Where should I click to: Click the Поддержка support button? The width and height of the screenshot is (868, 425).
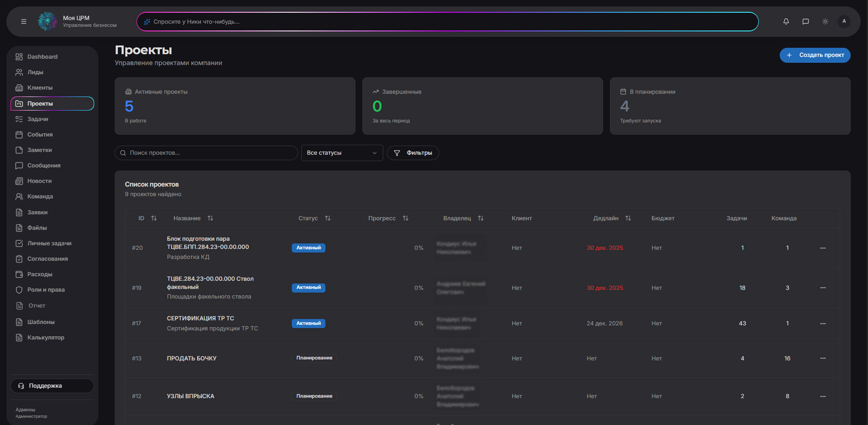tap(52, 386)
